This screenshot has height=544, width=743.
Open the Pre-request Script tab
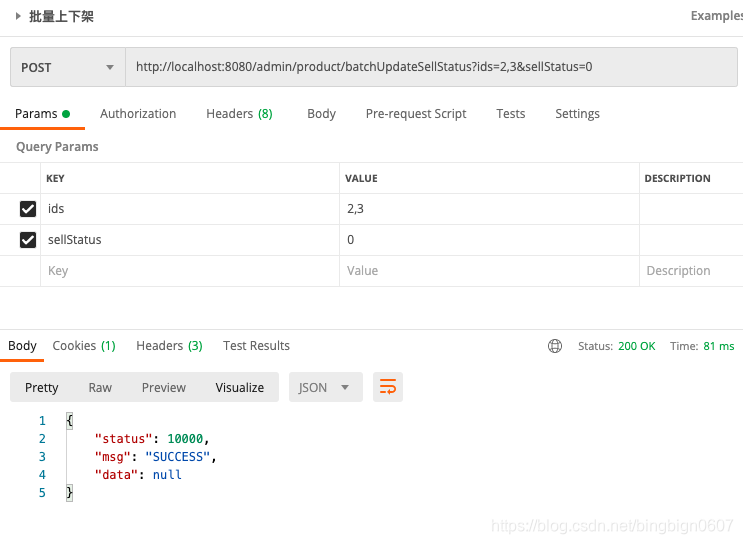416,114
